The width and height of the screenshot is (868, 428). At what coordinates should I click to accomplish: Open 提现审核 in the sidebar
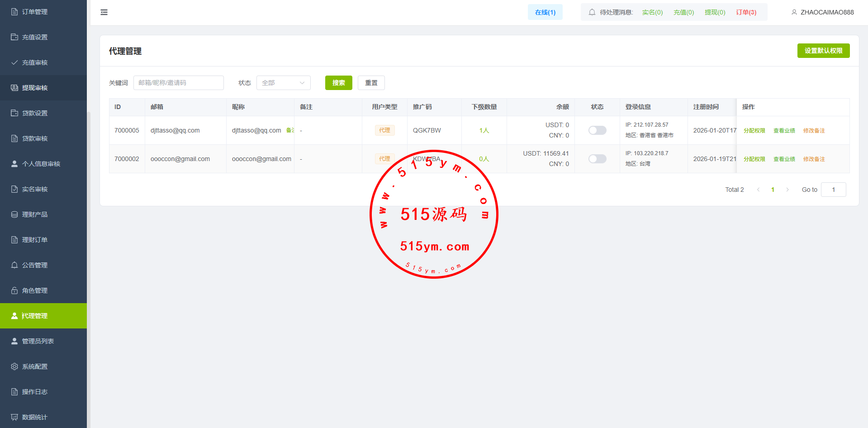click(35, 88)
